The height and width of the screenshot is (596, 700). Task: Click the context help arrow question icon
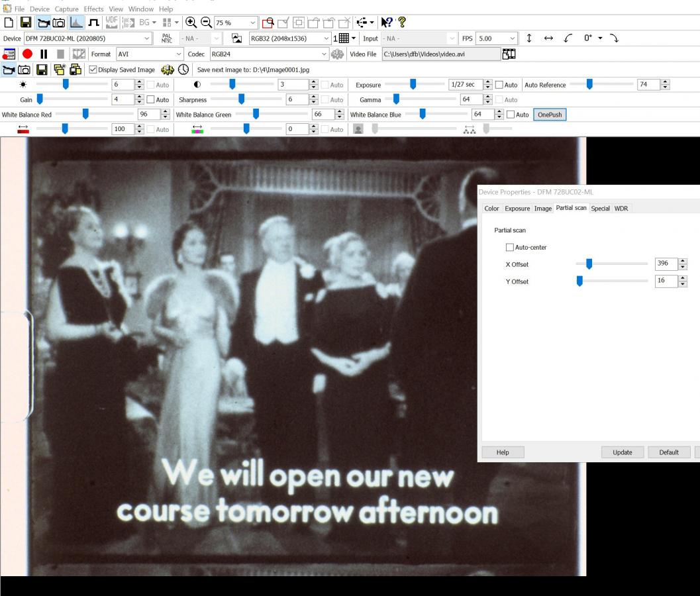click(387, 23)
